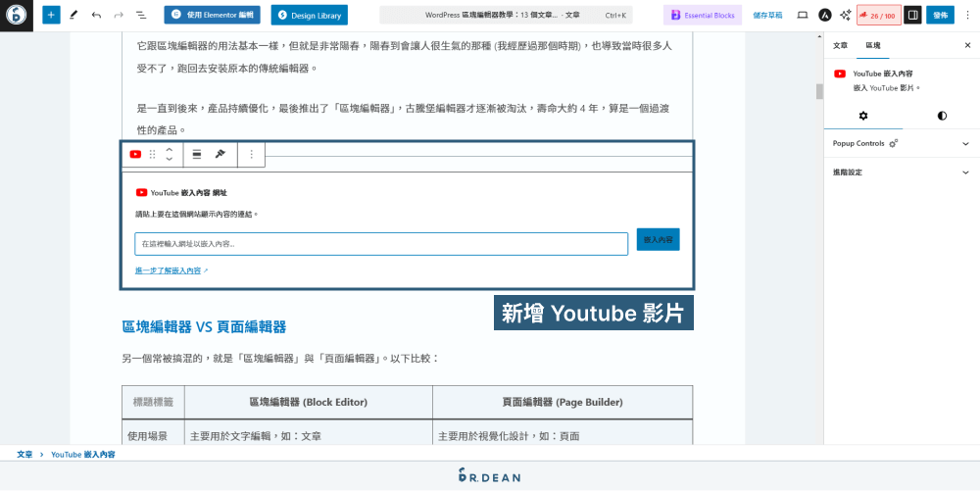This screenshot has height=491, width=980.
Task: Click the redo arrow icon
Action: pos(119,15)
